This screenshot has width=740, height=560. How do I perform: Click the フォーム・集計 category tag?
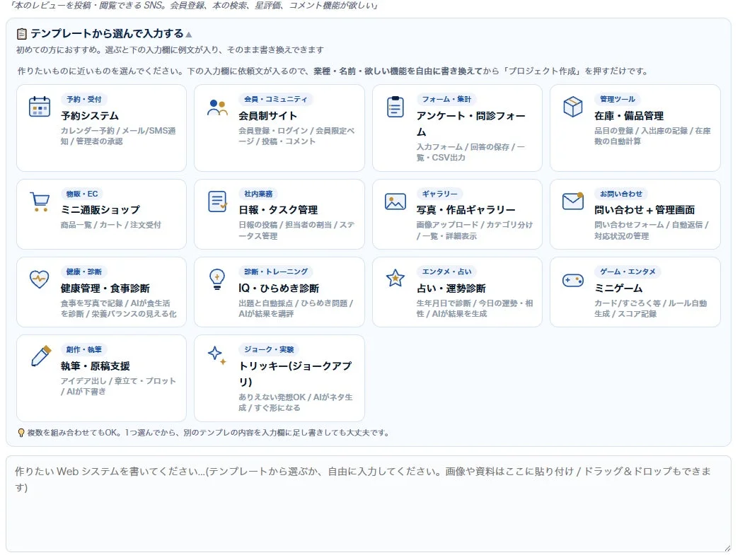pos(446,99)
